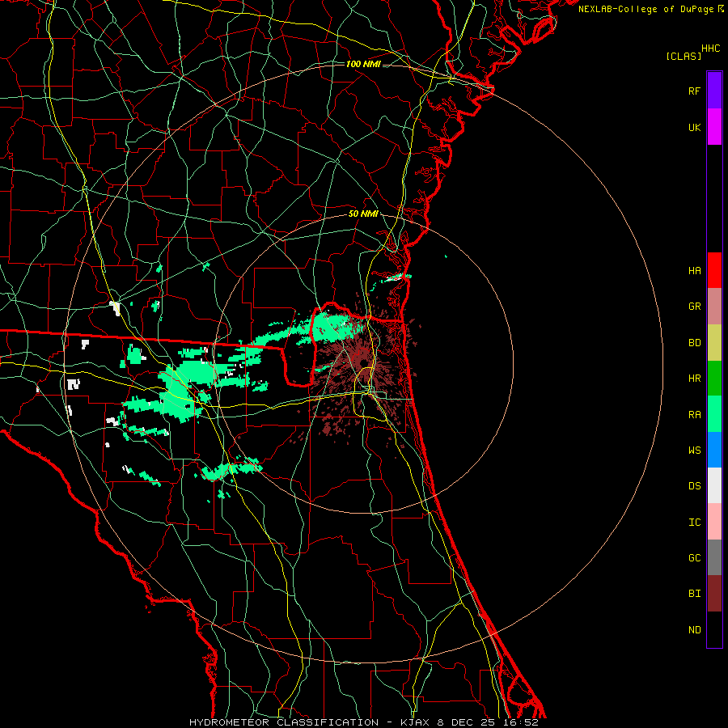Click the "NEXLAB-College of DuPage" text

tap(645, 9)
